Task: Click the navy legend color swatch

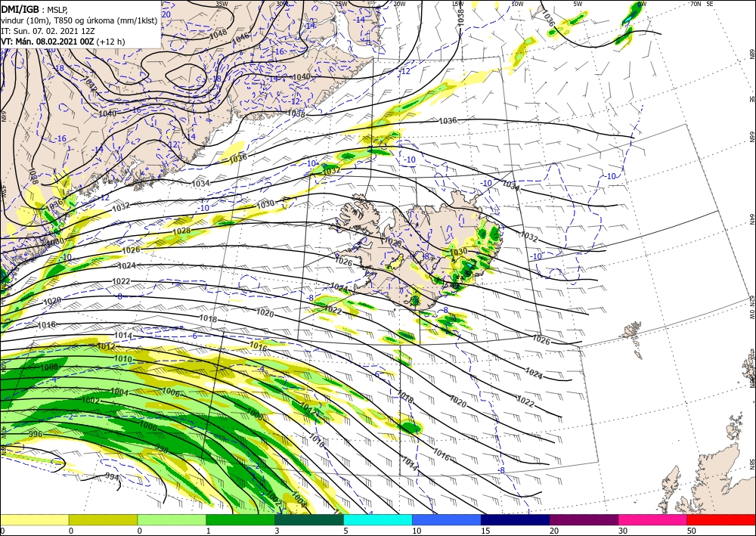Action: tap(515, 519)
